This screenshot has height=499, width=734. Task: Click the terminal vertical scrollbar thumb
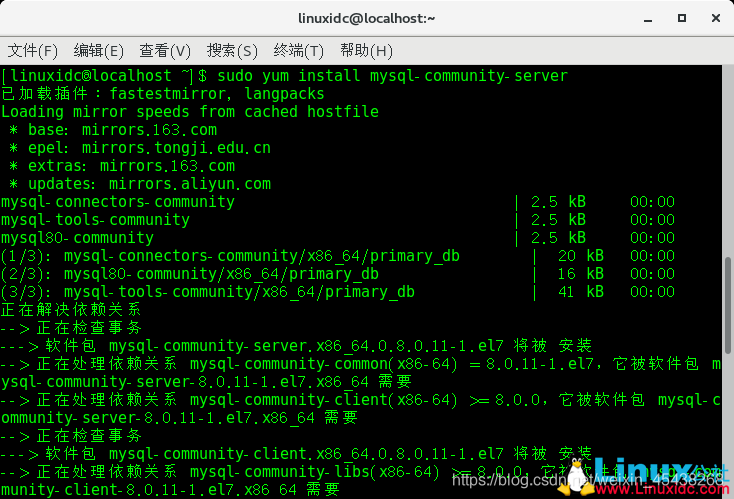tap(728, 305)
